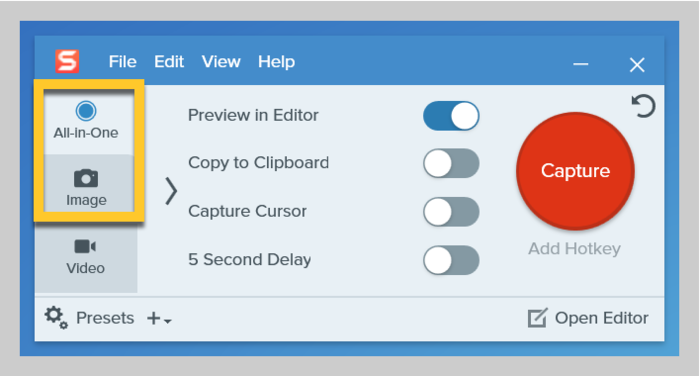Click the red Capture button
Viewport: 700px width, 376px height.
coord(575,171)
